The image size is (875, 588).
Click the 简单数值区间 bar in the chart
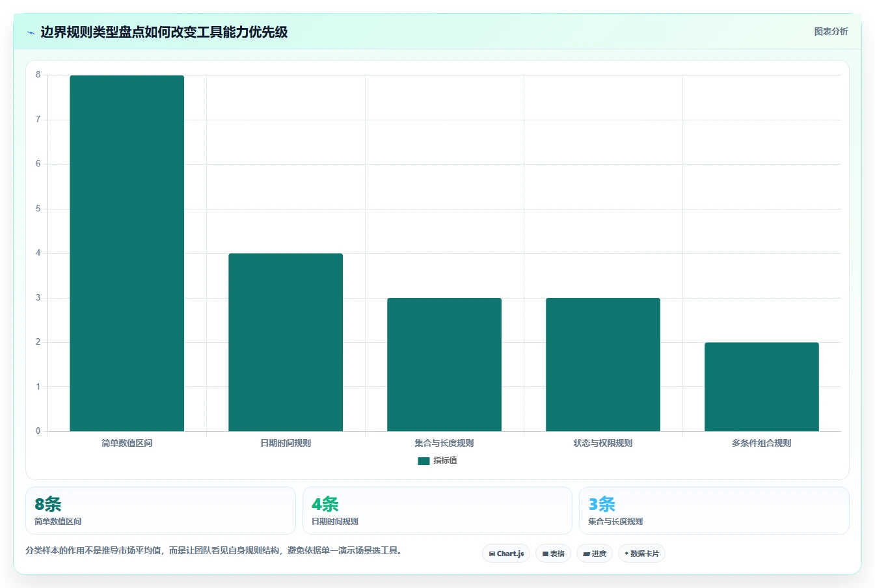[x=127, y=253]
